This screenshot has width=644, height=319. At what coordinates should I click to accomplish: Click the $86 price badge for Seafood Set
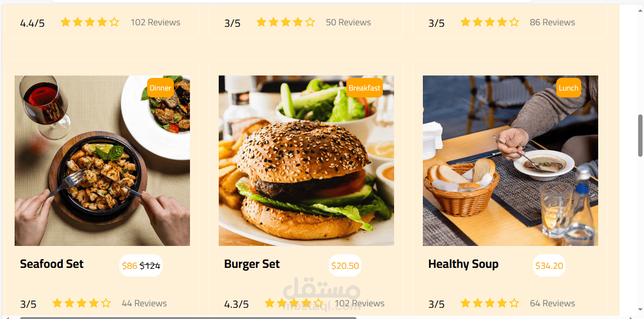pos(141,265)
